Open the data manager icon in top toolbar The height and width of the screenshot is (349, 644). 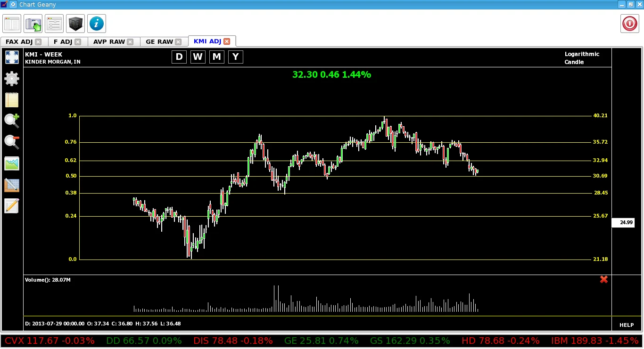tap(12, 24)
